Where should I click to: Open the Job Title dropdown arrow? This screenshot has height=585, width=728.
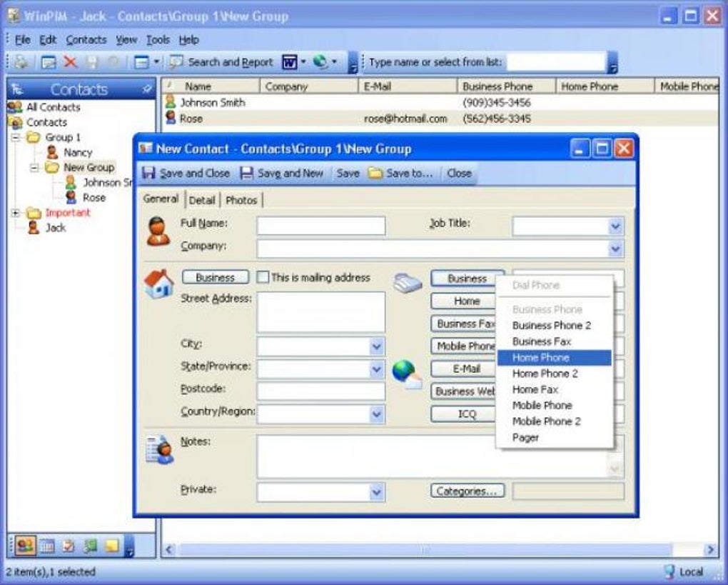(613, 226)
